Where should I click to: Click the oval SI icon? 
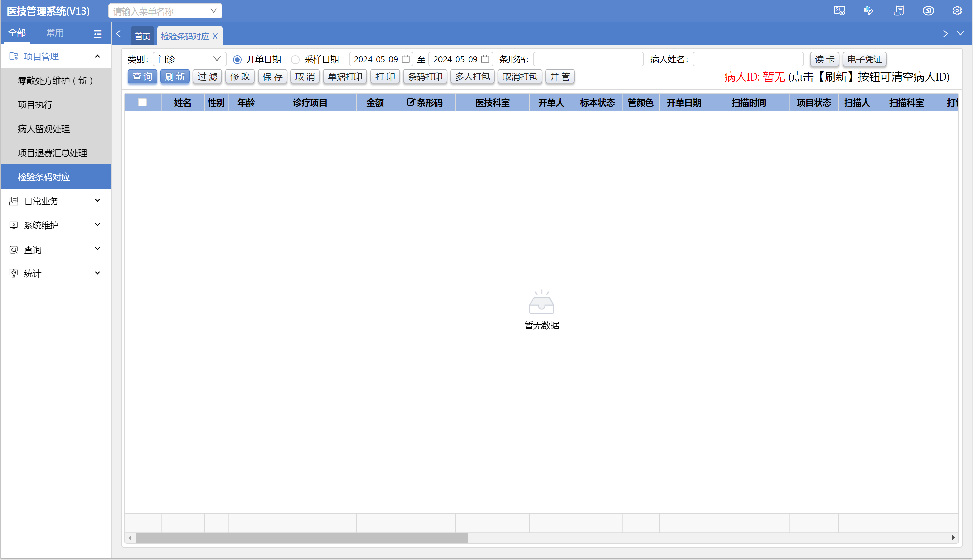click(x=928, y=11)
